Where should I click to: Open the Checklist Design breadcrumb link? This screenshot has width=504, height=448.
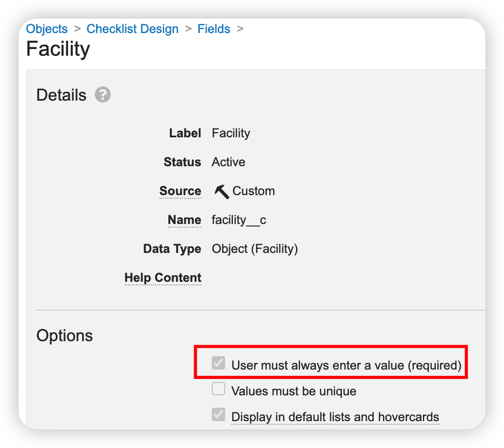click(132, 29)
